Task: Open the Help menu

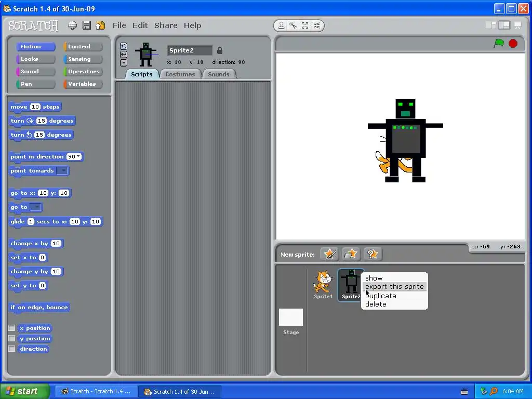Action: tap(192, 25)
